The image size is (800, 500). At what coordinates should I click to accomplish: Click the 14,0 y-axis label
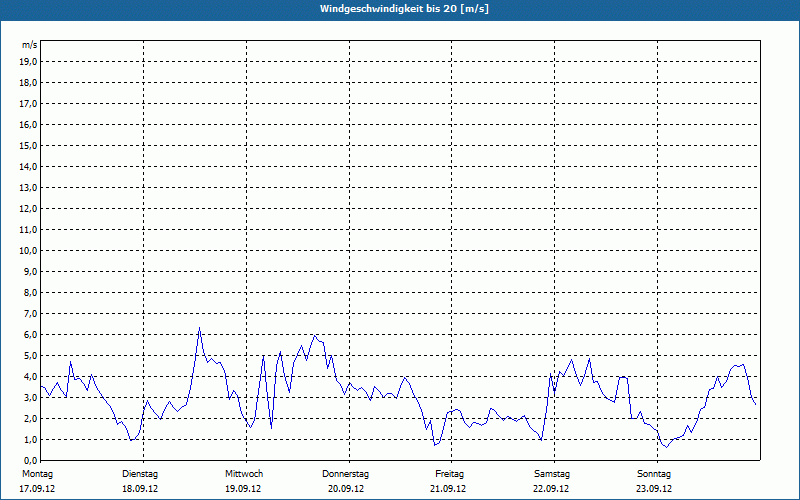(27, 166)
